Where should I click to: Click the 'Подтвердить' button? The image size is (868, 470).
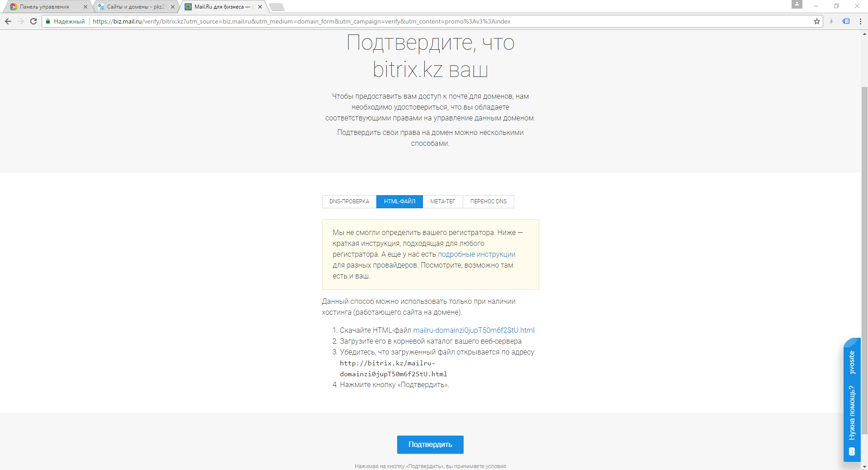click(430, 445)
